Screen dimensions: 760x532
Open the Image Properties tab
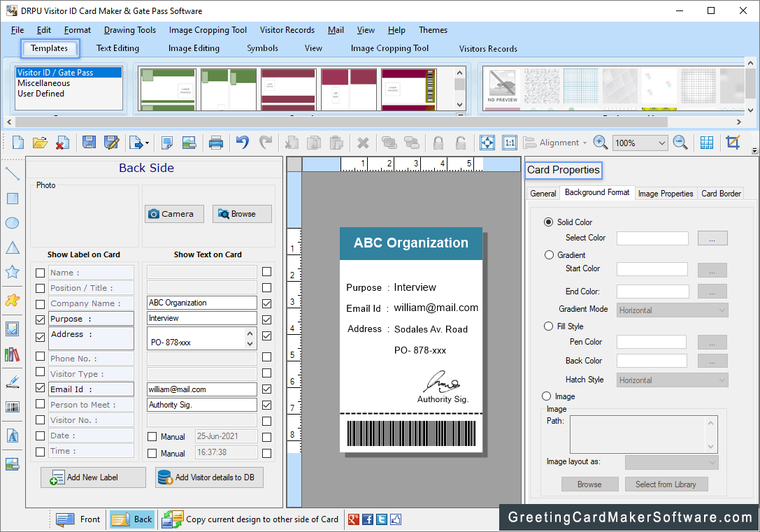pyautogui.click(x=666, y=194)
